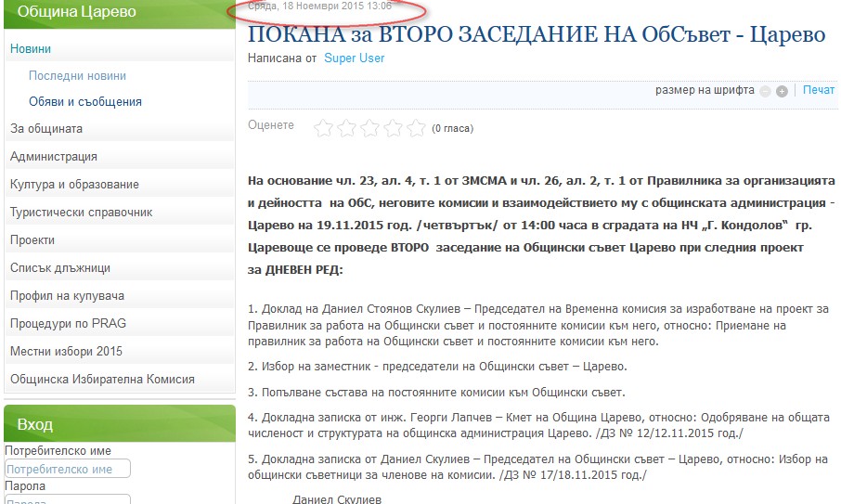841x504 pixels.
Task: Focus the Потребителско име input field
Action: point(68,469)
